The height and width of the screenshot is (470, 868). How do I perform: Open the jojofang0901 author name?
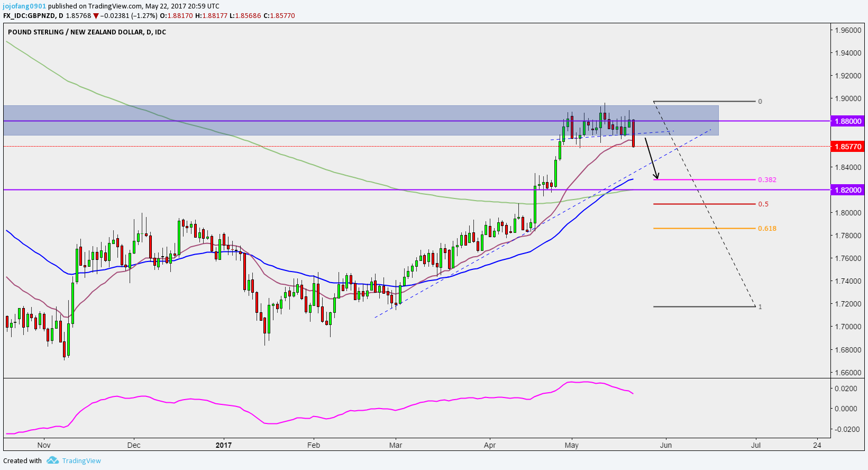24,6
